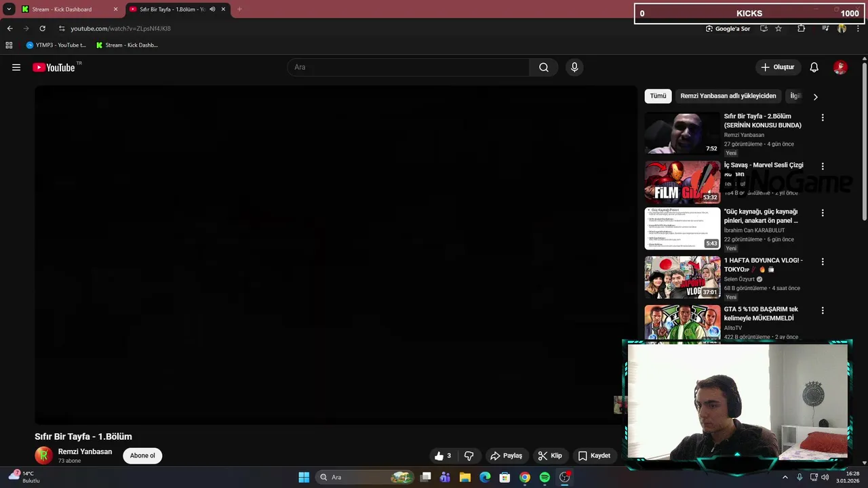This screenshot has width=868, height=488.
Task: Open tab search dropdown arrow
Action: (9, 9)
